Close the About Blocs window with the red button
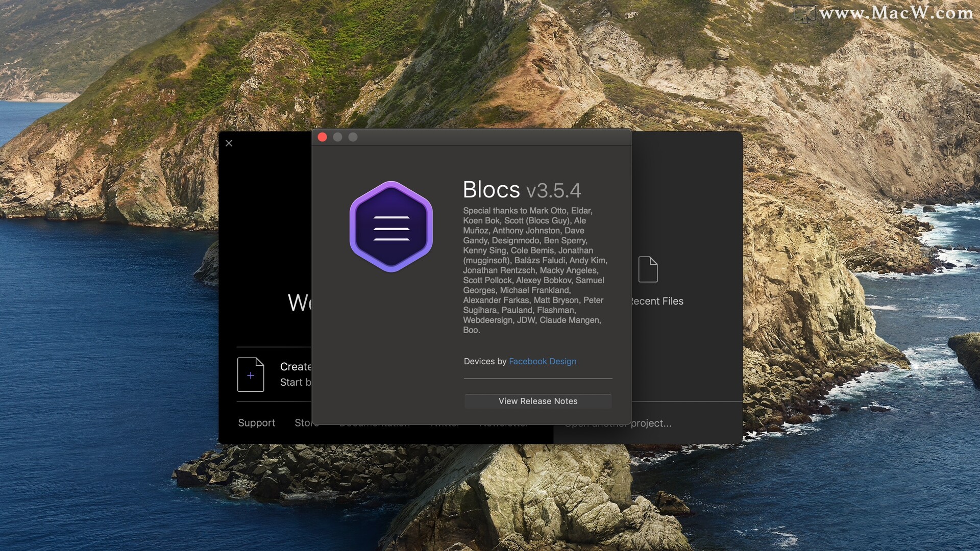The width and height of the screenshot is (980, 551). [322, 137]
